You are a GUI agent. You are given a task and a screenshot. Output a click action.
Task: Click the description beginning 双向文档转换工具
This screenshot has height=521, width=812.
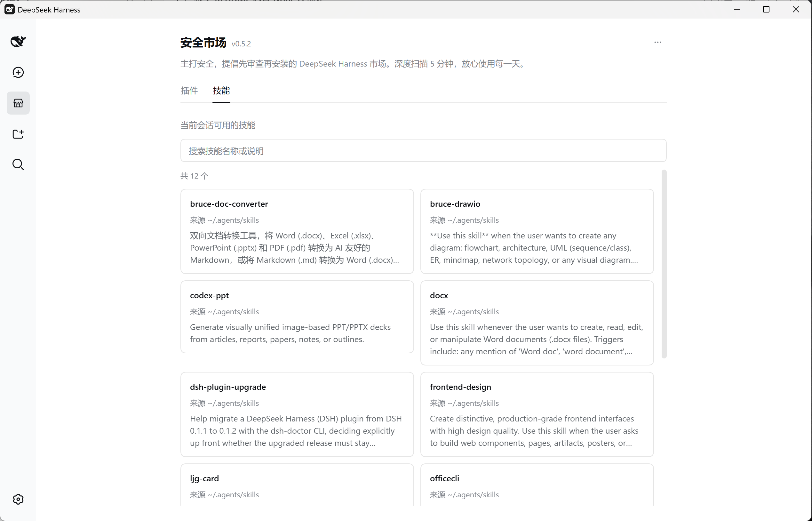point(295,248)
